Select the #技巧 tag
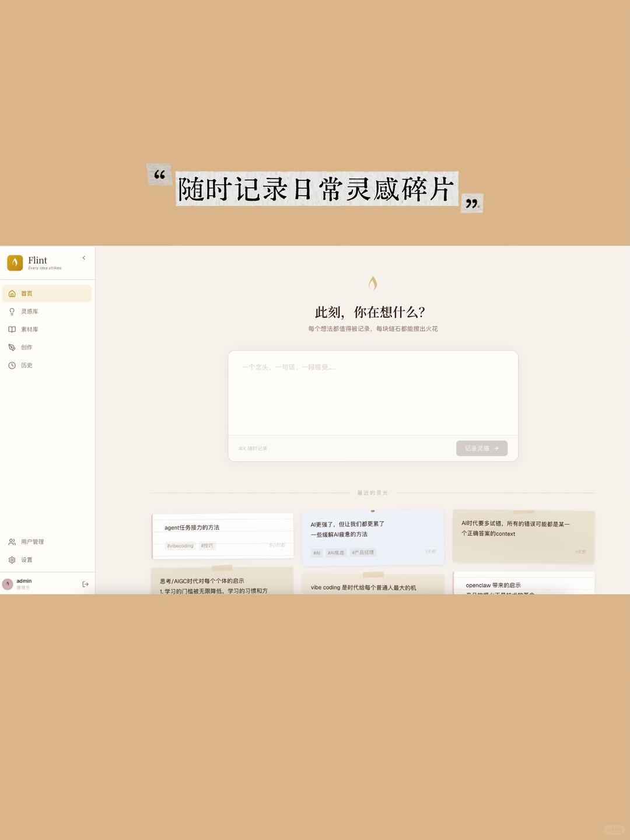The width and height of the screenshot is (630, 840). 207,546
